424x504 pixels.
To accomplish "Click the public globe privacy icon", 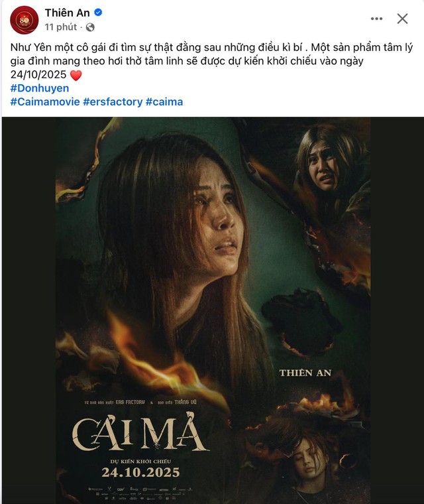I will [90, 27].
